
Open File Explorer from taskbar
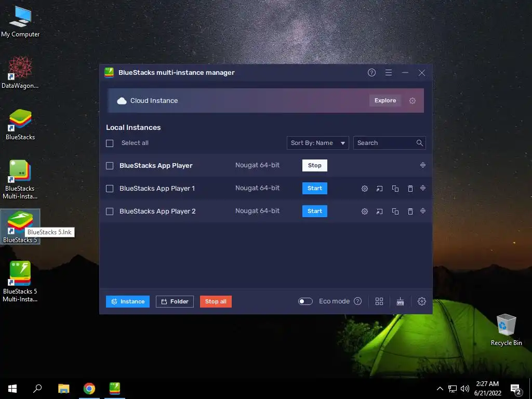coord(63,389)
